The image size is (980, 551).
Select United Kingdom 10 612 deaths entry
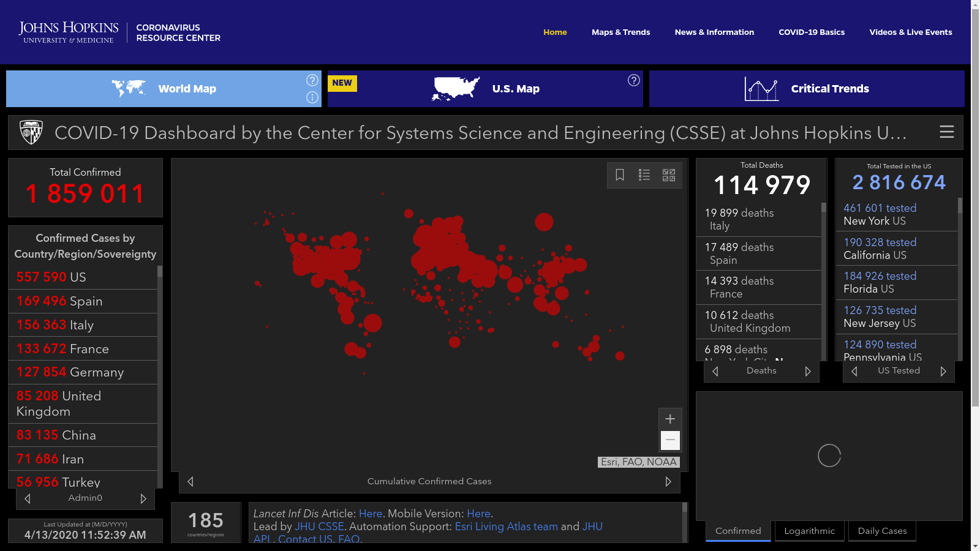click(759, 321)
